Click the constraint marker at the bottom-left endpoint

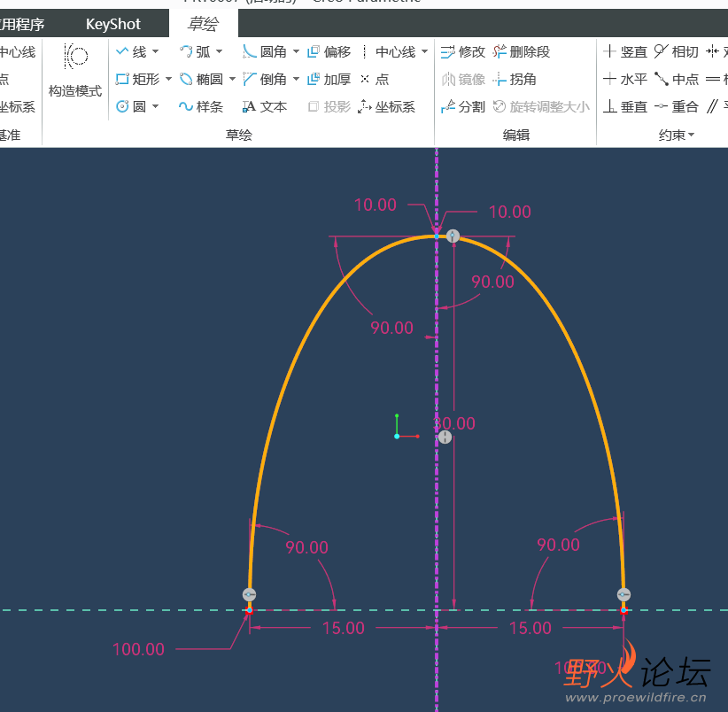(x=250, y=594)
